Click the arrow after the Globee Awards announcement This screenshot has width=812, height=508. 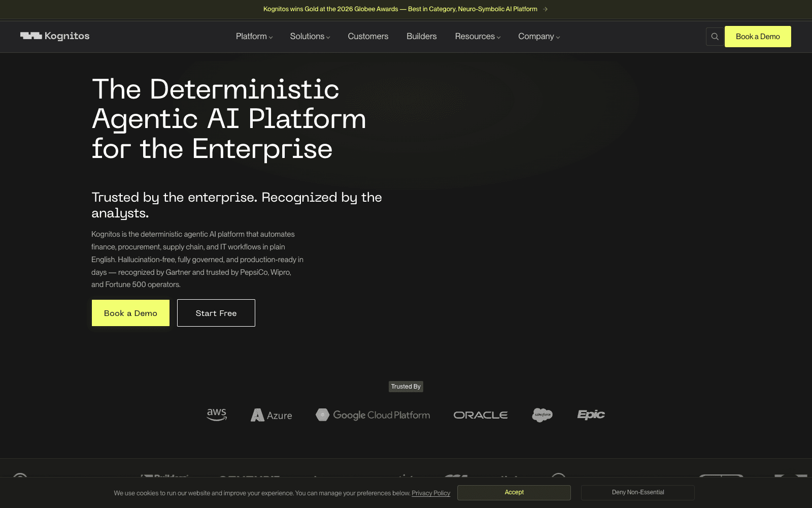click(x=545, y=9)
